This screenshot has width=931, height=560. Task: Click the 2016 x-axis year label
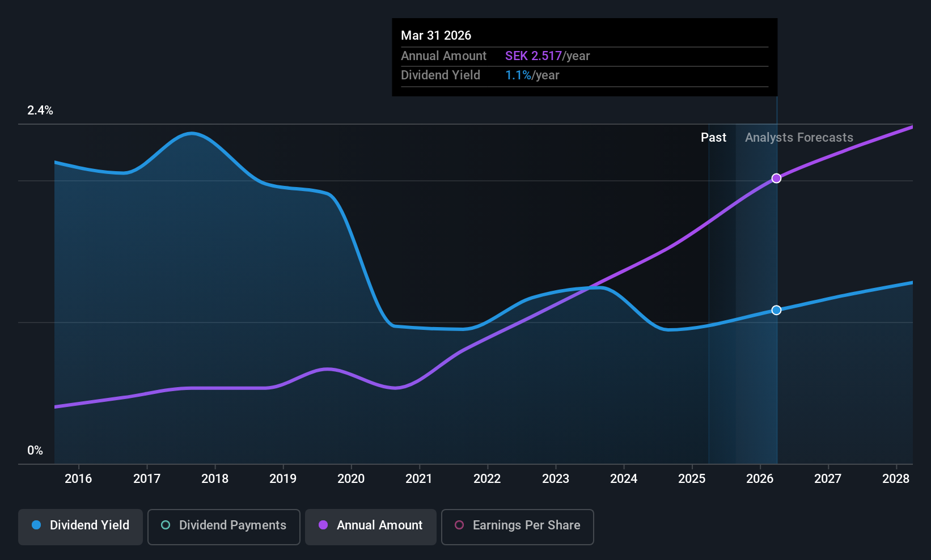click(78, 478)
